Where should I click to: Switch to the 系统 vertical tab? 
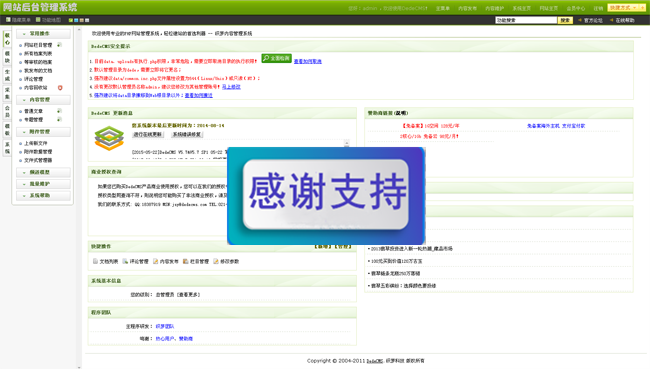pos(7,148)
